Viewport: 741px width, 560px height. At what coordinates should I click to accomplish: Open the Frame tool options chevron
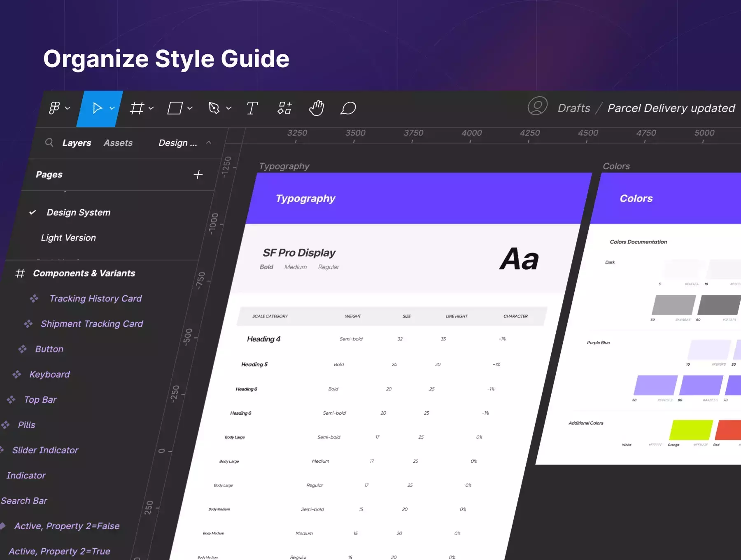click(x=151, y=108)
